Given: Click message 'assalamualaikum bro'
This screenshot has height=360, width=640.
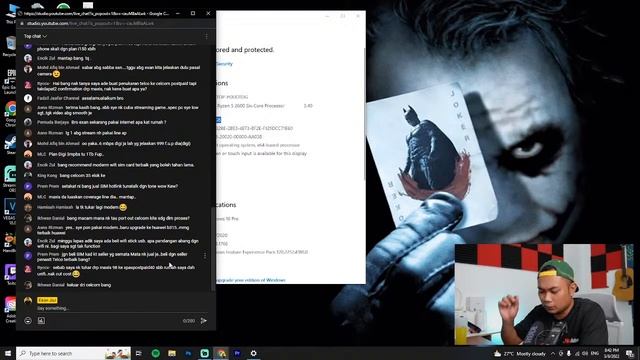Looking at the screenshot, I should [x=102, y=98].
